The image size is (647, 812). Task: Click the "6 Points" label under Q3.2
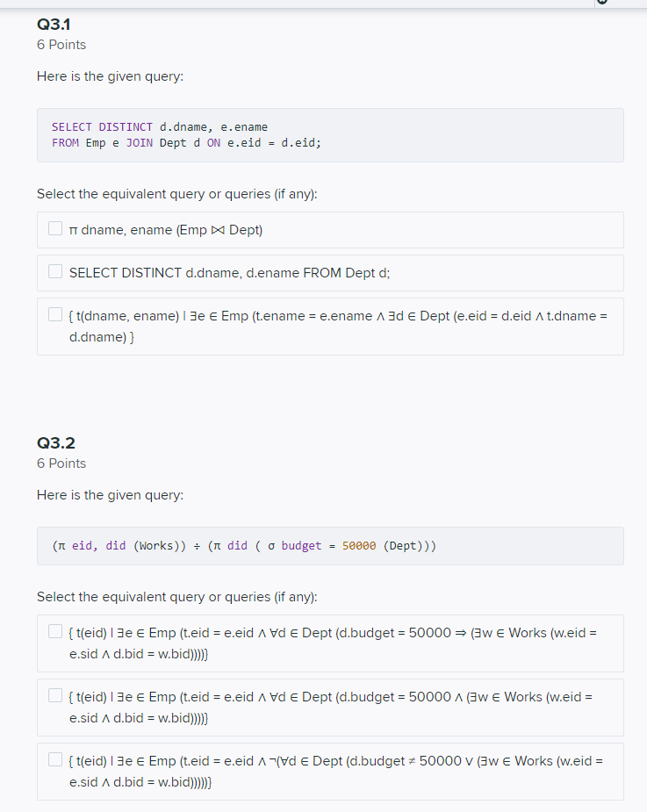click(61, 463)
